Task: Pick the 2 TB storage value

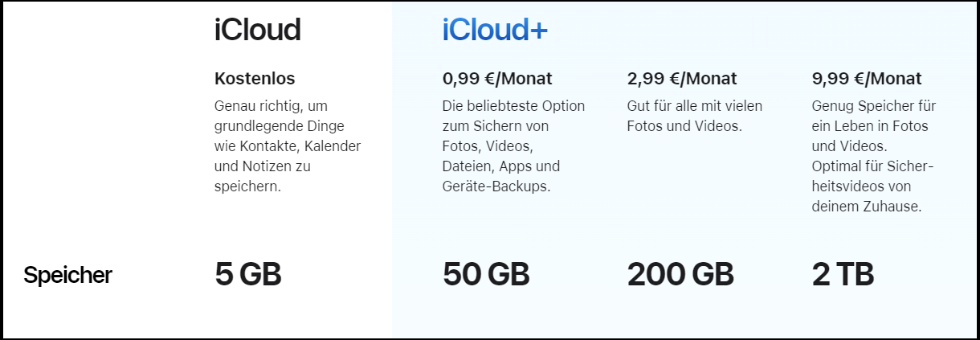Action: 843,275
